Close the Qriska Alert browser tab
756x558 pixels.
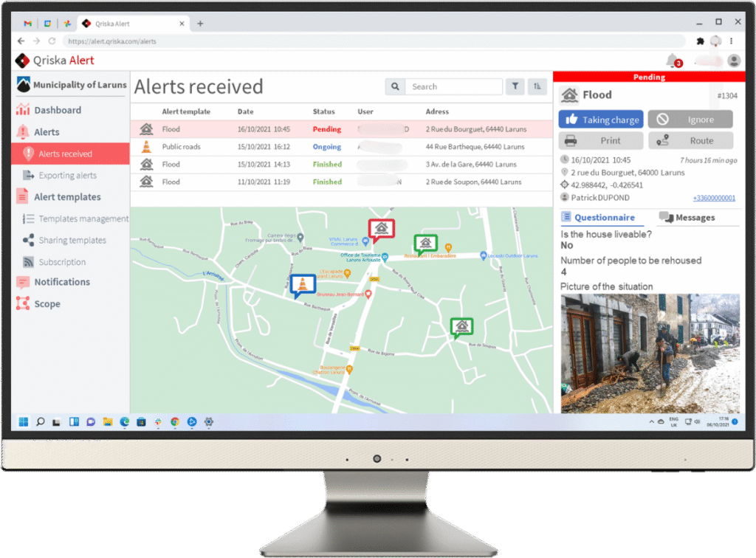click(182, 24)
